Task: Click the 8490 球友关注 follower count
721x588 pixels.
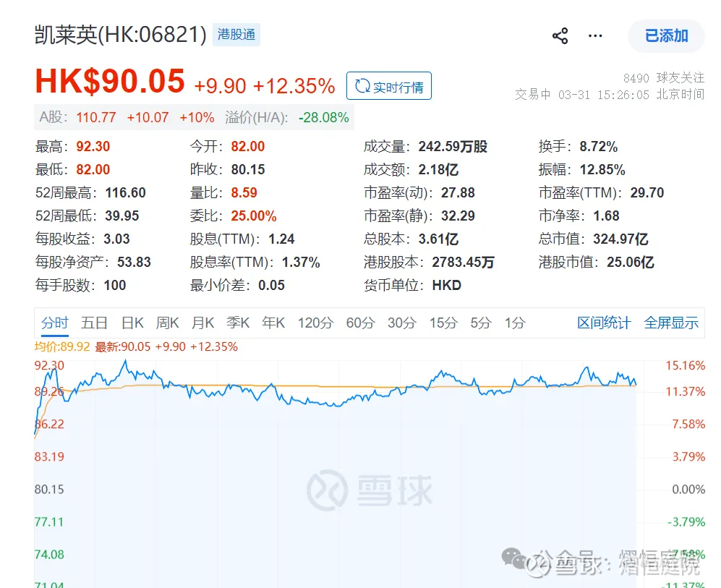Action: click(x=664, y=77)
